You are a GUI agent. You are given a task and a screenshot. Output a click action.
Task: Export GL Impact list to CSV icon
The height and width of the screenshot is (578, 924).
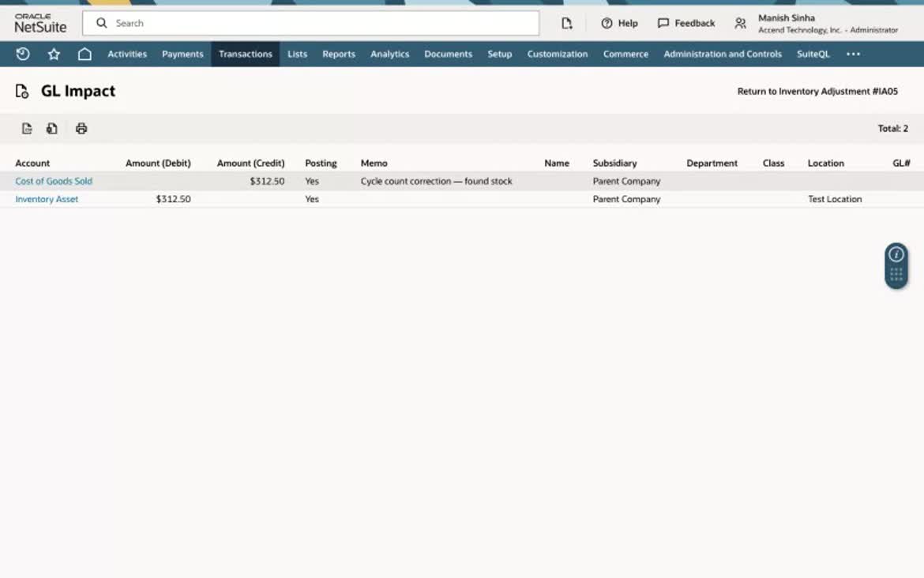pyautogui.click(x=27, y=129)
